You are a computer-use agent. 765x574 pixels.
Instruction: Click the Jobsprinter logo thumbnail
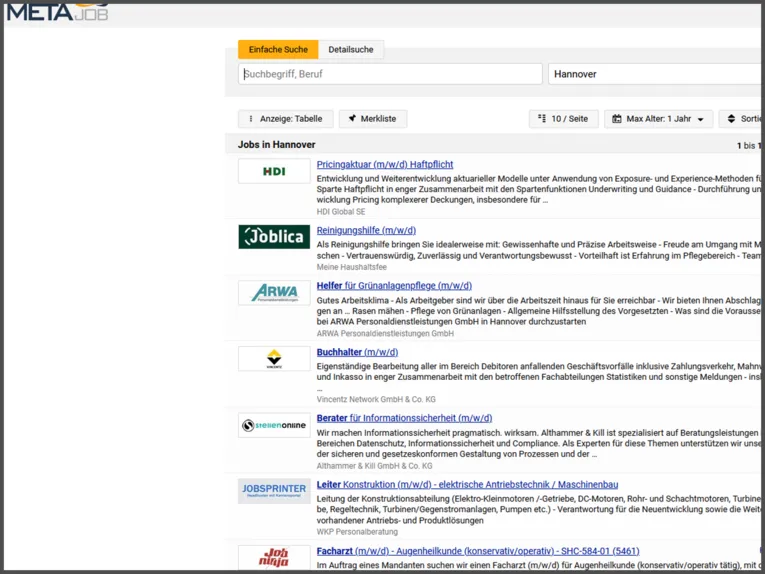274,491
